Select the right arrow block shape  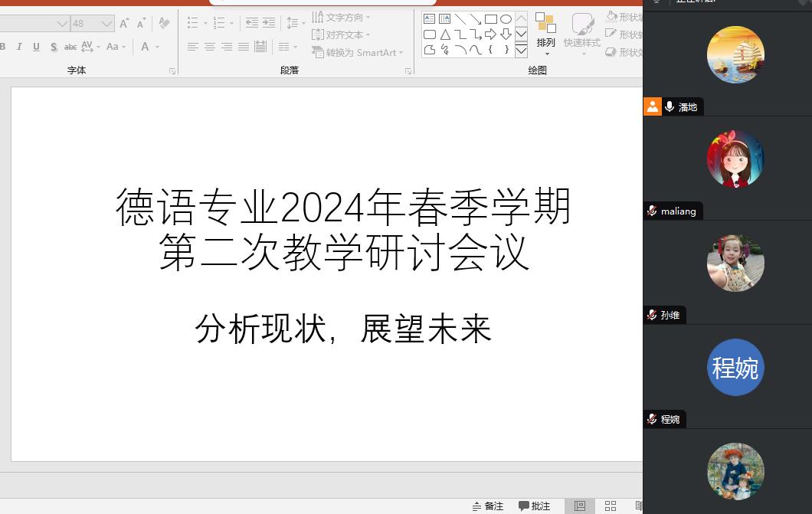tap(490, 34)
